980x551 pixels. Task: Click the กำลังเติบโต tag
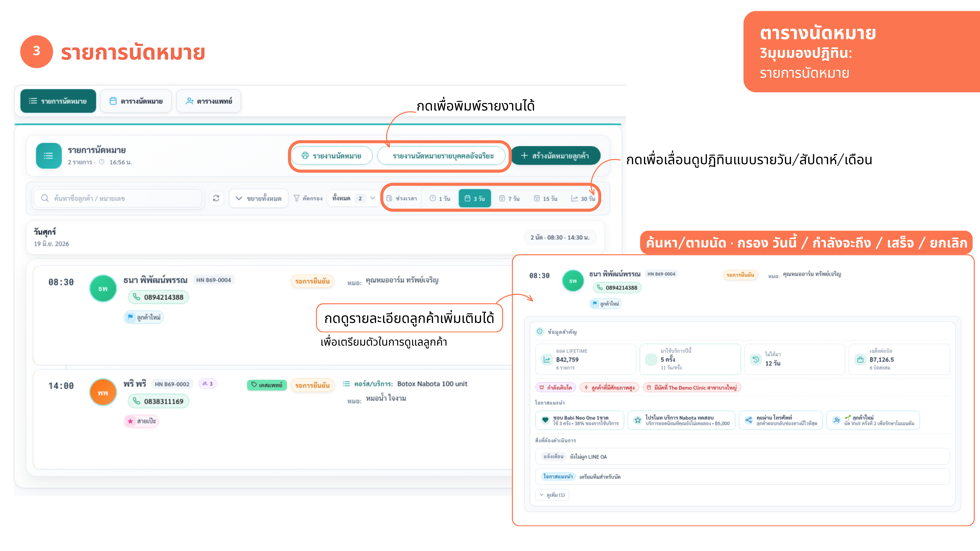pos(555,387)
